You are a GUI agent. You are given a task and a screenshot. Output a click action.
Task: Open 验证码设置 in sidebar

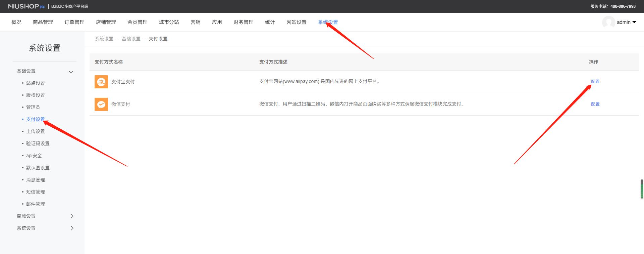[38, 143]
